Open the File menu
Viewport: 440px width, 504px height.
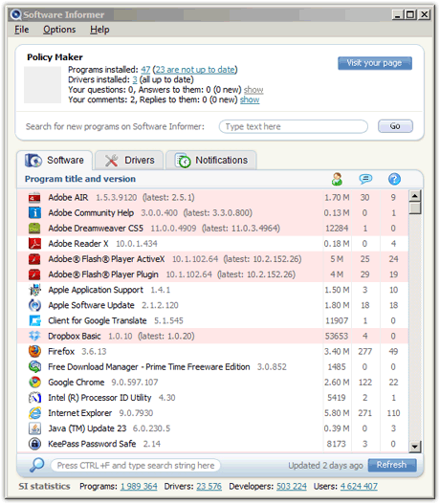pos(22,30)
